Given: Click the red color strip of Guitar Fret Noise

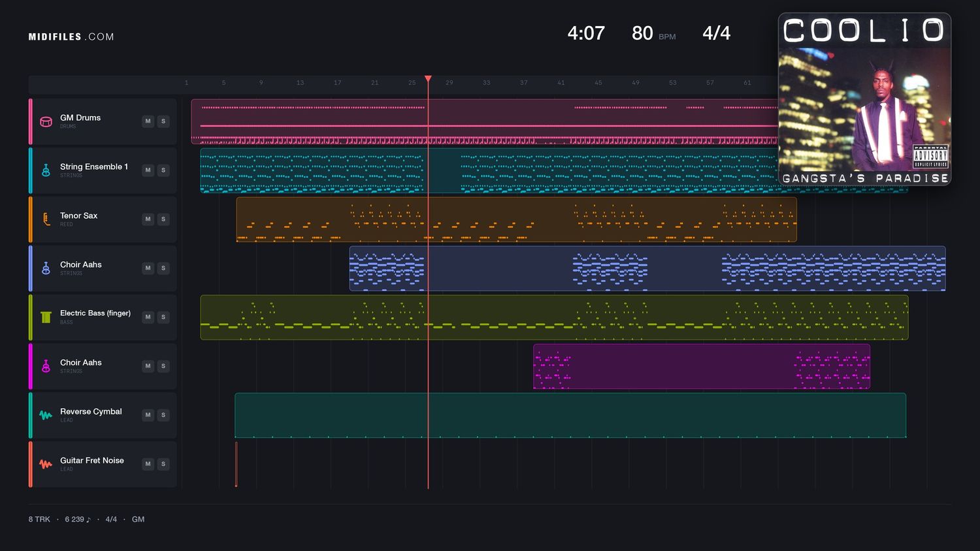Looking at the screenshot, I should (x=30, y=464).
